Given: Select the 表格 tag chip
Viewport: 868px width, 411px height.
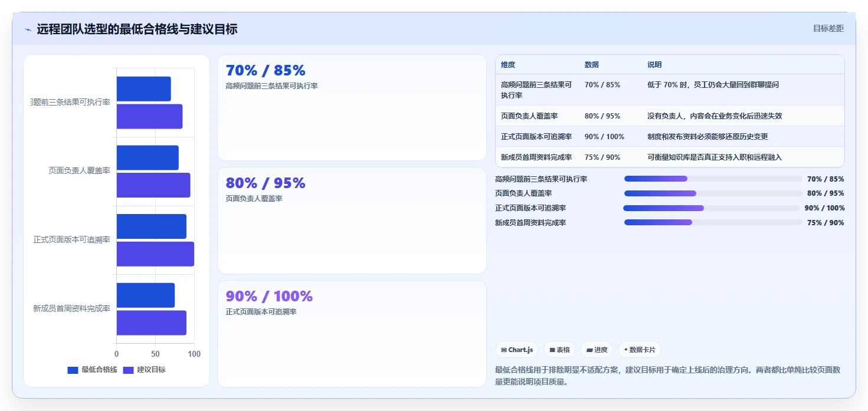Looking at the screenshot, I should tap(559, 350).
